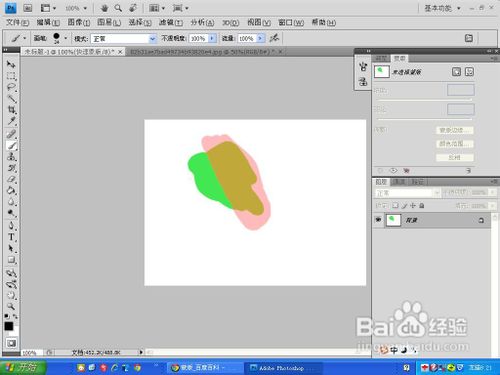Select the Rectangular Marquee tool
The width and height of the screenshot is (500, 375).
[x=11, y=76]
